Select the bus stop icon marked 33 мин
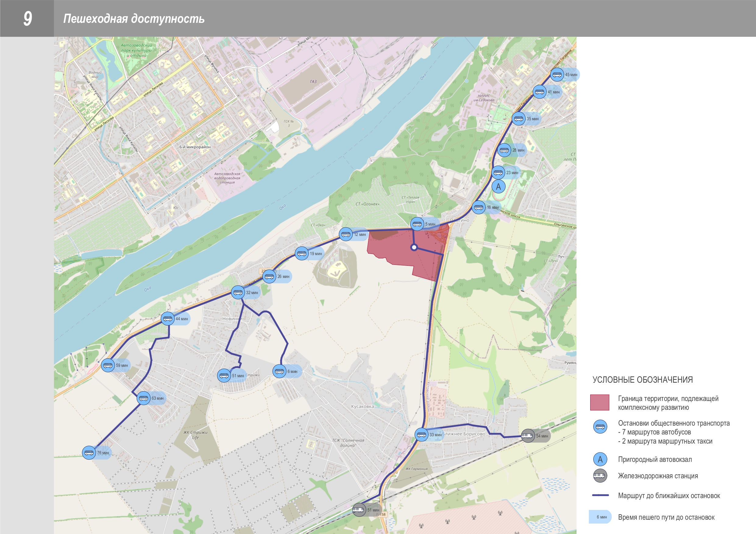This screenshot has height=534, width=756. point(421,435)
